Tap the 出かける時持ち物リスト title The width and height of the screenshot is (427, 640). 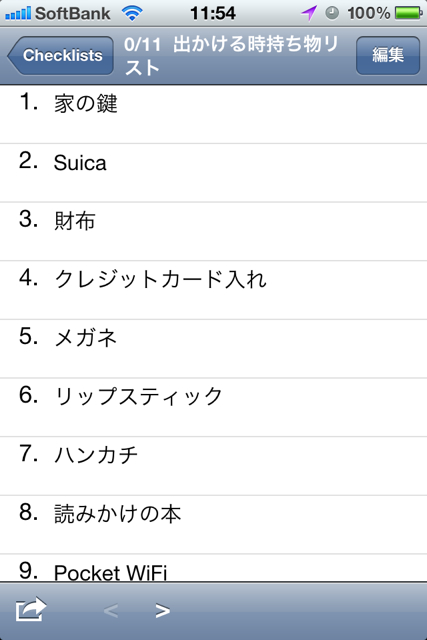click(x=232, y=56)
